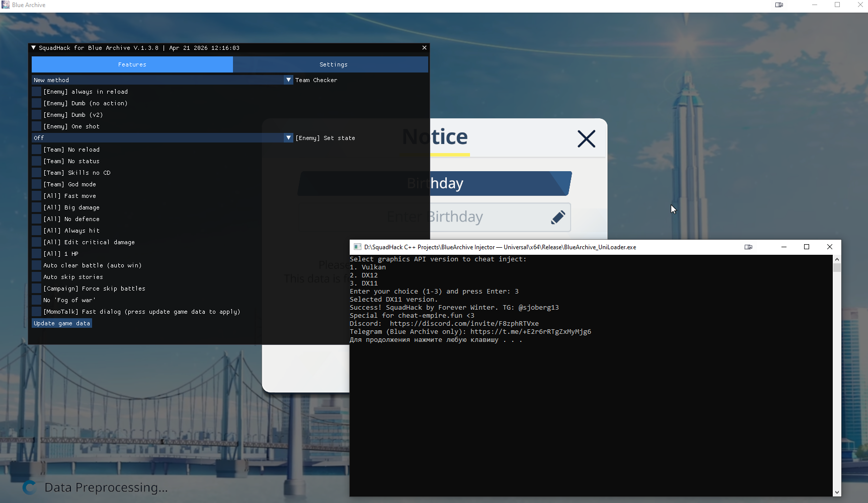Click the loading spinner beside Data Preprocessing
The image size is (868, 503).
30,487
